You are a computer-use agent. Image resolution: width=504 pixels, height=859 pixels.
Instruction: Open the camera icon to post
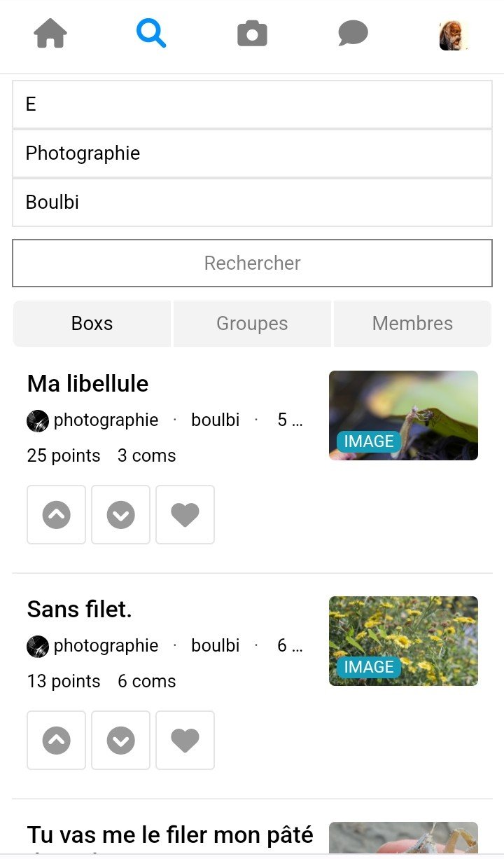coord(252,34)
